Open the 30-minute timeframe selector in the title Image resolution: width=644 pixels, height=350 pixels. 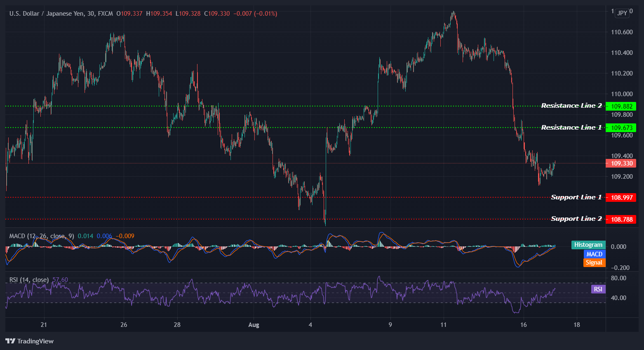92,13
